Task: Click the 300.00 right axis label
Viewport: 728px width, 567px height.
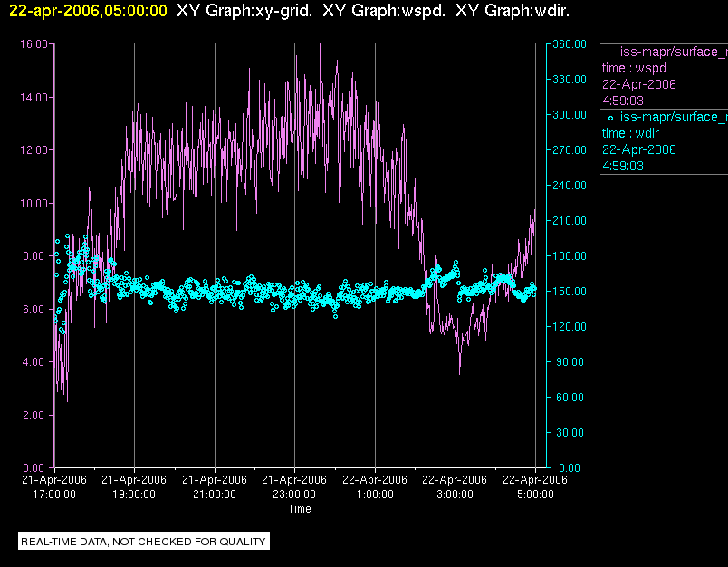Action: (x=570, y=115)
